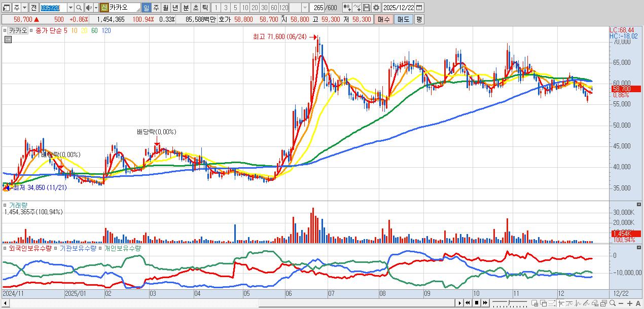Click the chart window picture icon

pos(604,303)
